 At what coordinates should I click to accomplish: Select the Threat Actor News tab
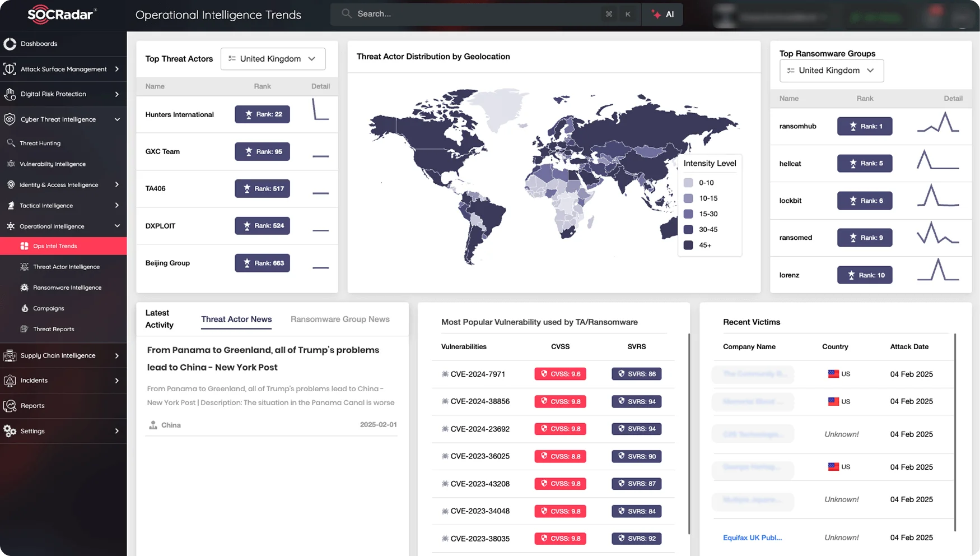[x=236, y=319]
